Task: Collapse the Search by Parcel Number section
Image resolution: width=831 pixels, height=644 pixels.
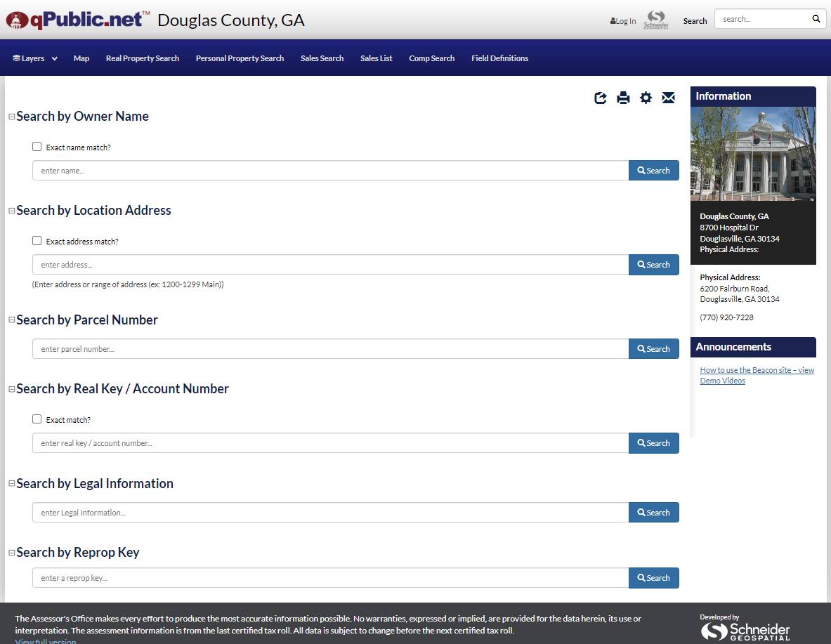Action: coord(12,320)
